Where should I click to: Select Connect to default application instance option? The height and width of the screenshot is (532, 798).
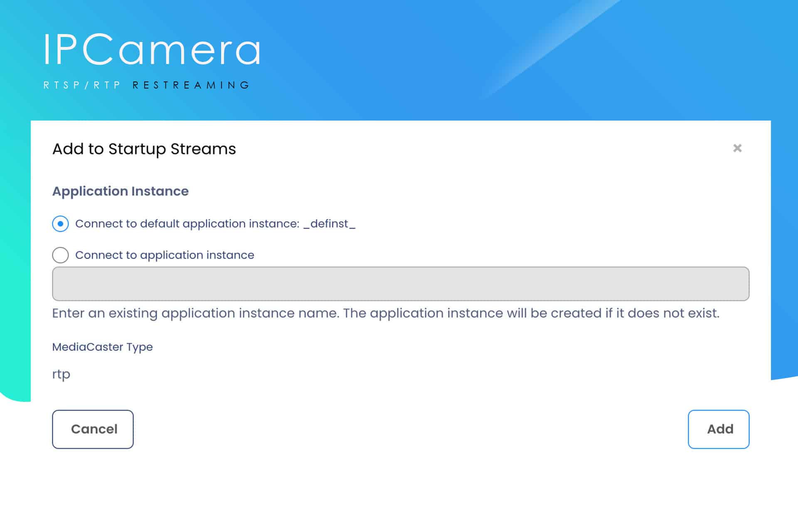click(60, 224)
